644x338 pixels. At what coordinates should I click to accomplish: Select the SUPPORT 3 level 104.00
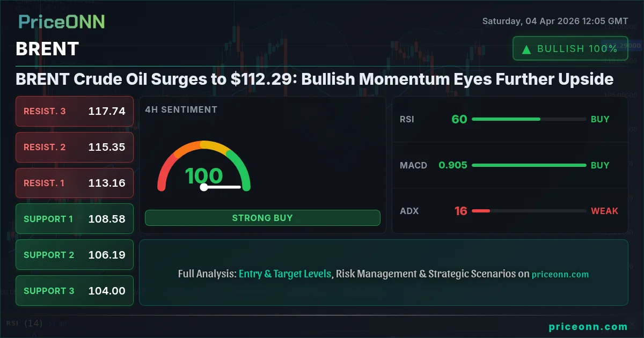pos(75,291)
